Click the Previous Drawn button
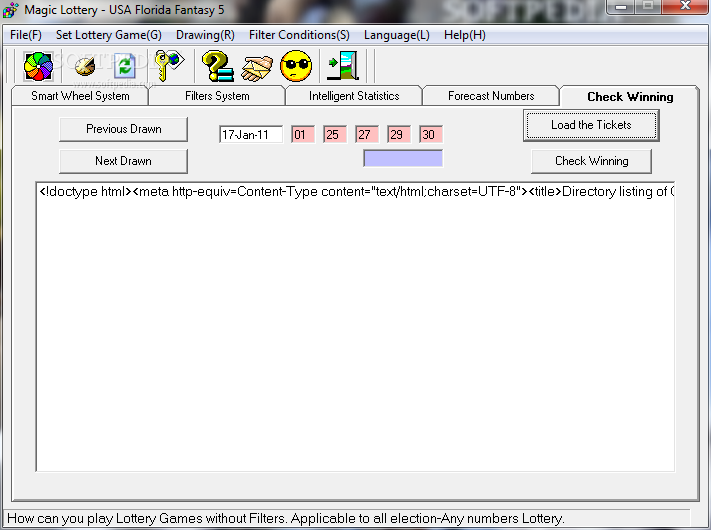 point(123,129)
